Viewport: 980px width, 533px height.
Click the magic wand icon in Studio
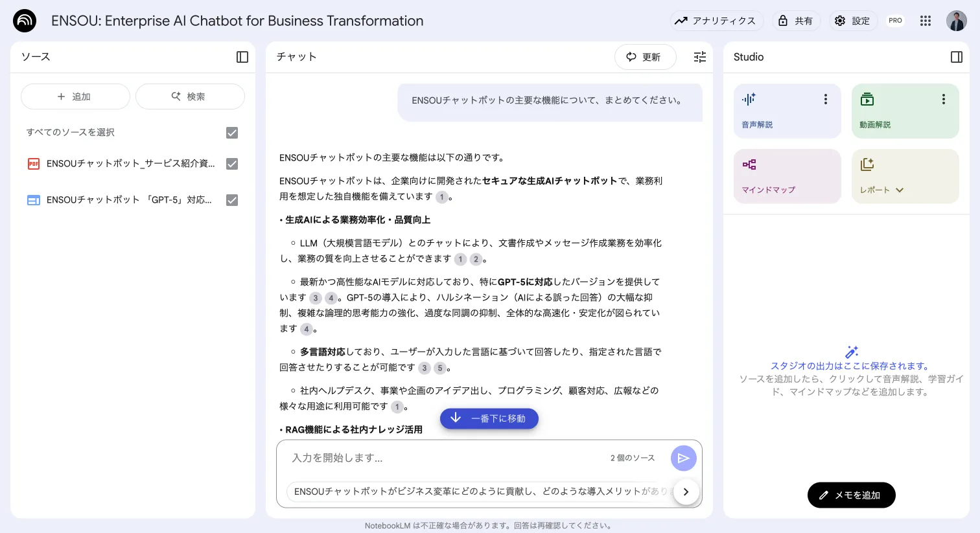click(852, 352)
